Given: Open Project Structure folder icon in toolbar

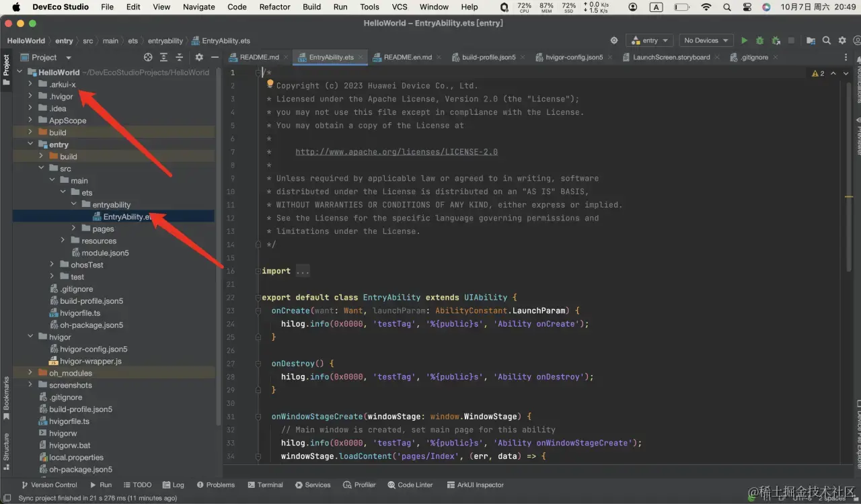Looking at the screenshot, I should tap(811, 40).
